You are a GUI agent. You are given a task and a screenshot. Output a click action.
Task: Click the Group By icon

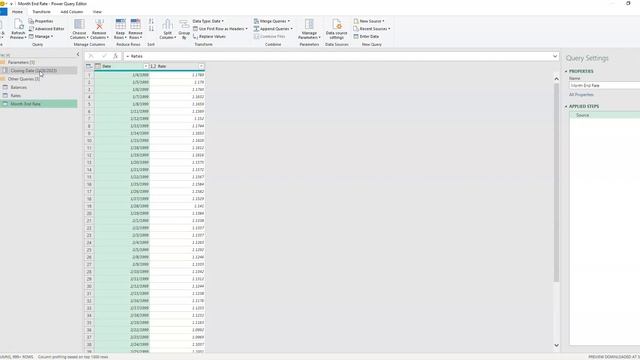pos(184,24)
